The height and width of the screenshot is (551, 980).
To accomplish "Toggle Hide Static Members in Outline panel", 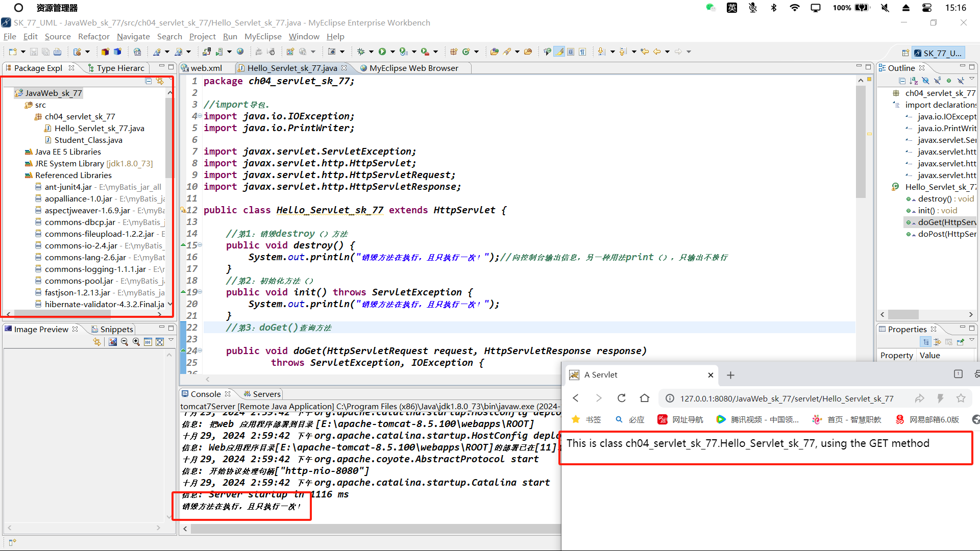I will 937,81.
